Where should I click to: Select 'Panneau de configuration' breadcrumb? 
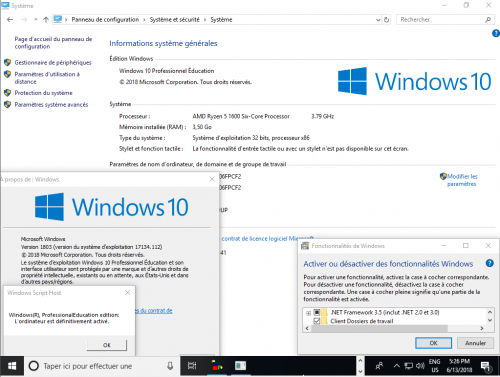(105, 20)
